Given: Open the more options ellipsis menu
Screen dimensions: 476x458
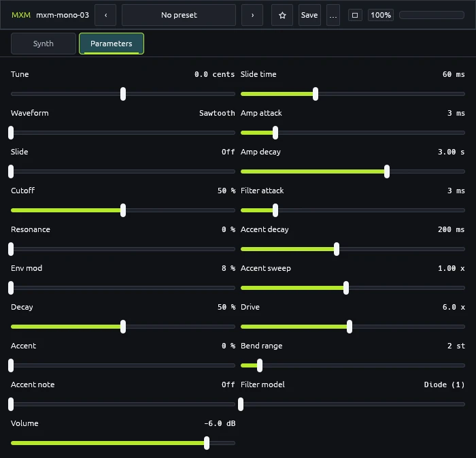Looking at the screenshot, I should (333, 15).
